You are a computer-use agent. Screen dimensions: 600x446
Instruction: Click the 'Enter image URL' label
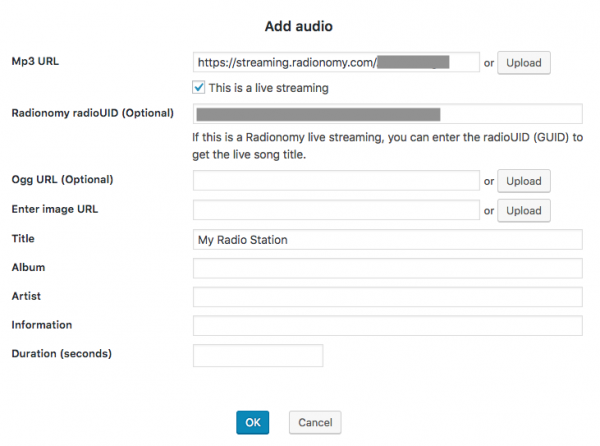coord(54,208)
